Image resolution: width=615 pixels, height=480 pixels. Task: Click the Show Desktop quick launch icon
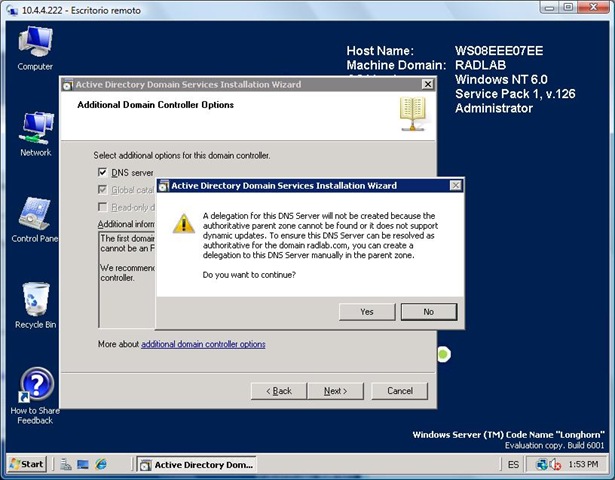[83, 465]
